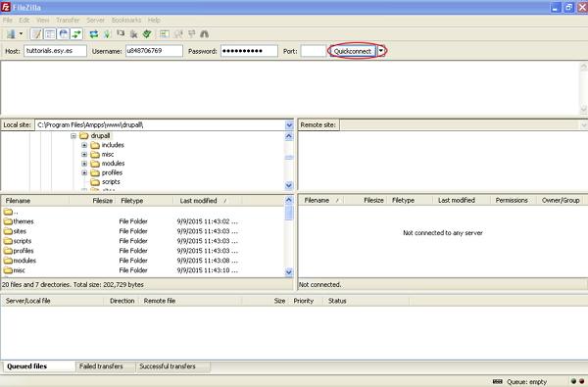588x387 pixels.
Task: Toggle the message log display
Action: pyautogui.click(x=36, y=34)
